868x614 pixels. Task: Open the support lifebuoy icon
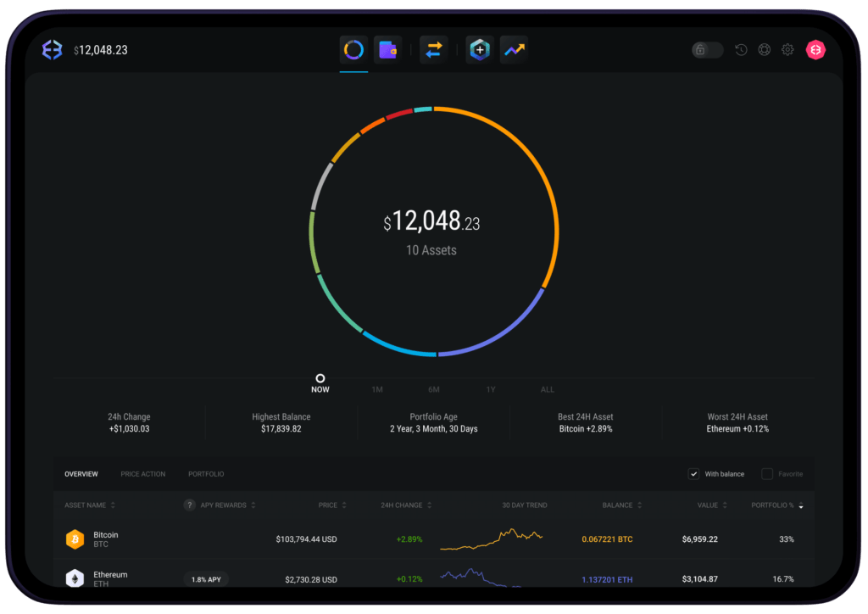[x=764, y=50]
